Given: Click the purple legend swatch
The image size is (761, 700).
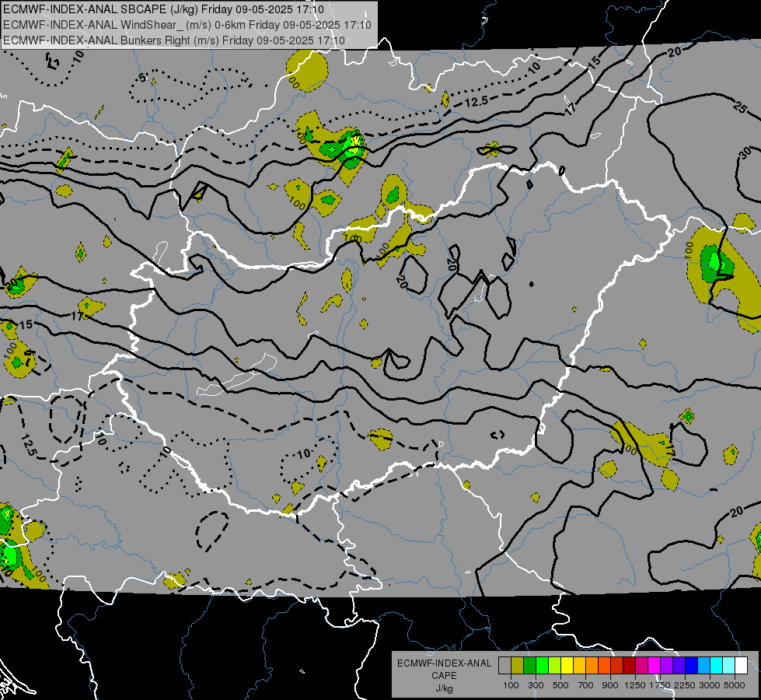Looking at the screenshot, I should 666,666.
